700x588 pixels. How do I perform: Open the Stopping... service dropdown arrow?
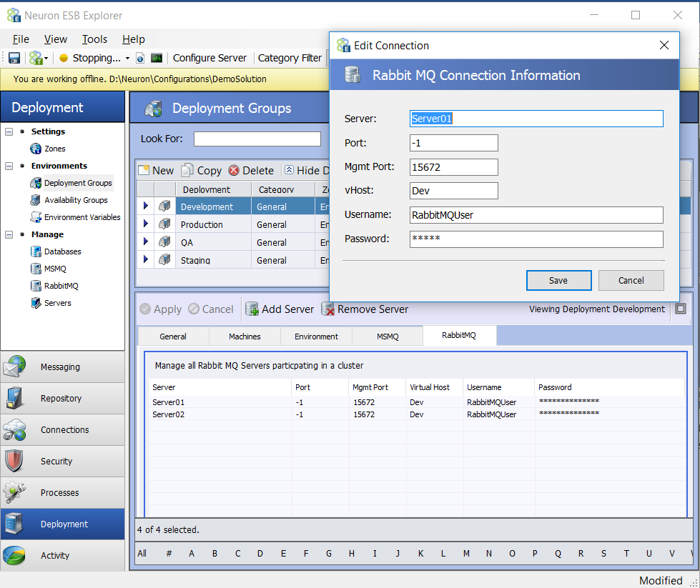pos(127,59)
